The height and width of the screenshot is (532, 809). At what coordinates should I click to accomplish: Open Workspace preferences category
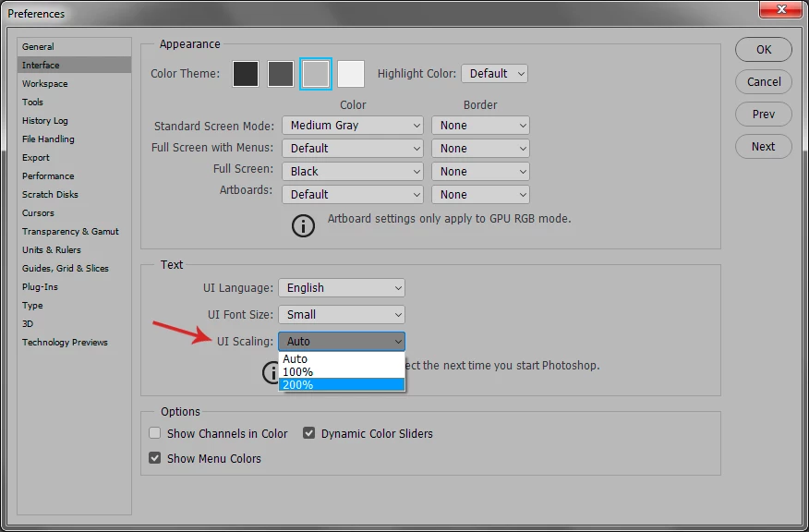coord(74,84)
